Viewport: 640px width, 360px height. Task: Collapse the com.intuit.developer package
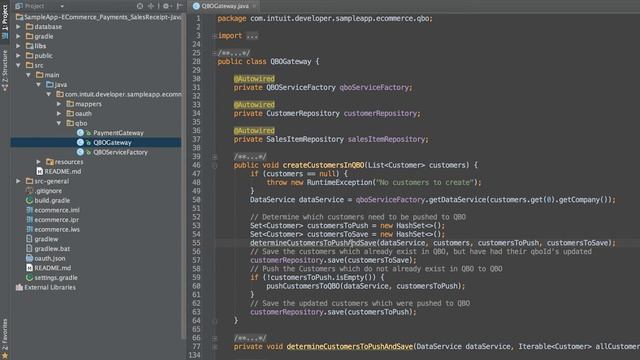click(49, 94)
